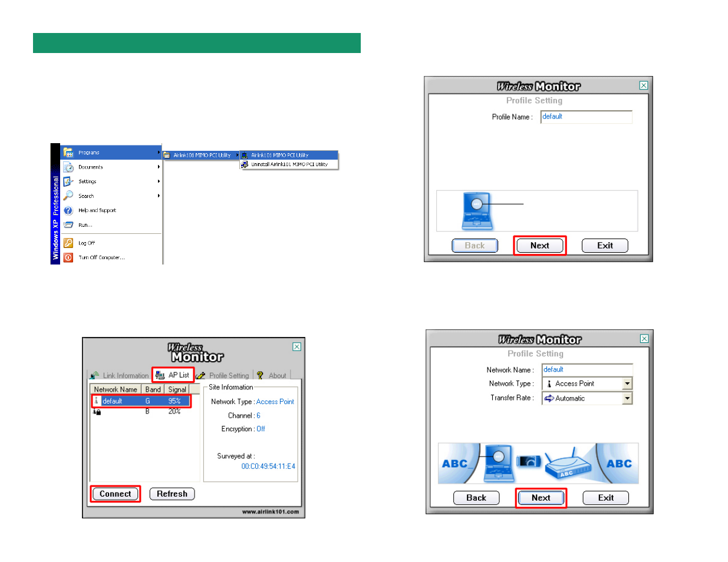Click the Run icon in Start menu
This screenshot has width=728, height=562.
point(68,225)
